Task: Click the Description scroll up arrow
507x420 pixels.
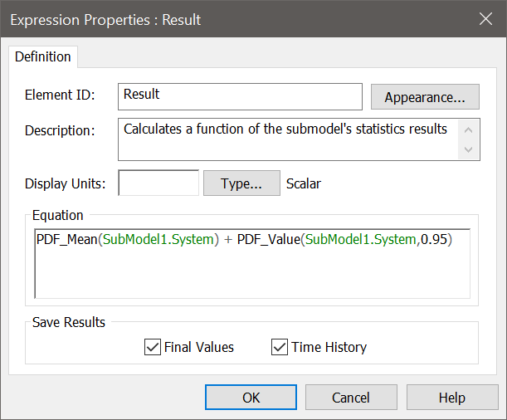Action: click(468, 130)
